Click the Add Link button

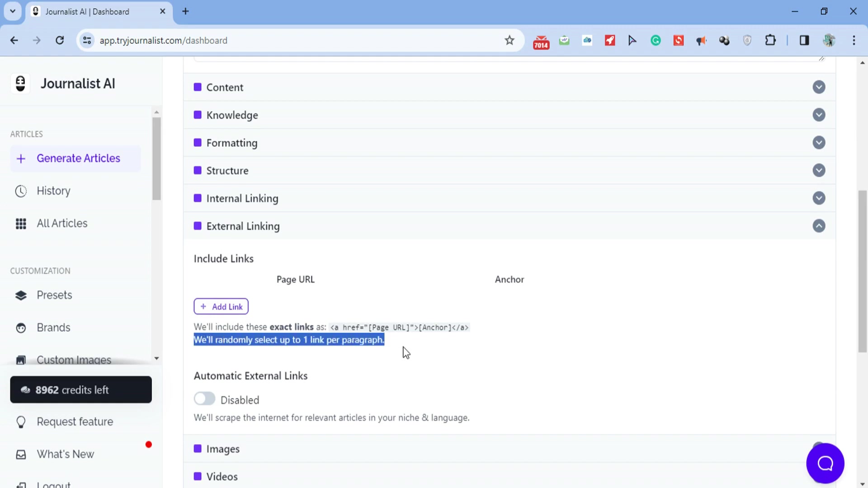[221, 306]
